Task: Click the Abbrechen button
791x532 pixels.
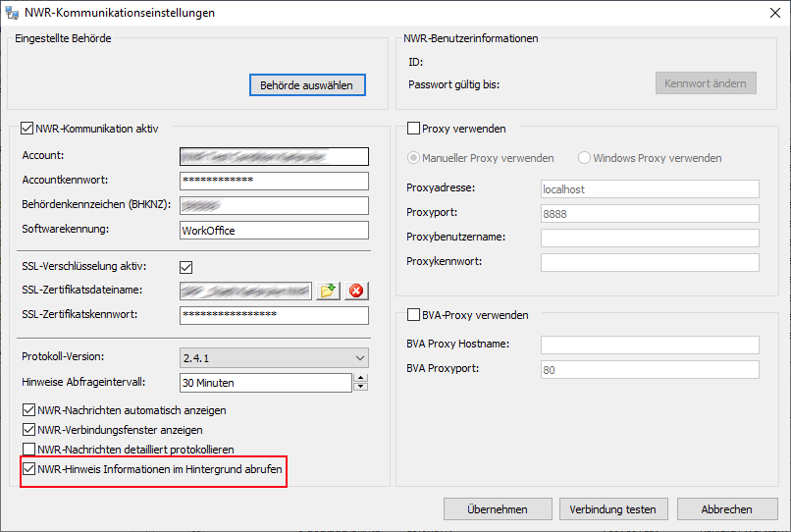Action: 727,509
